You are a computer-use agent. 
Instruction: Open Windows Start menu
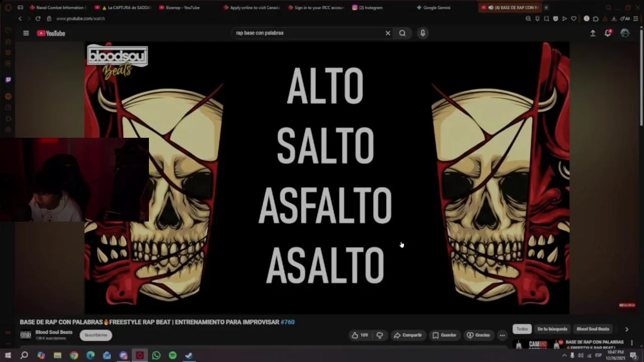[8, 355]
